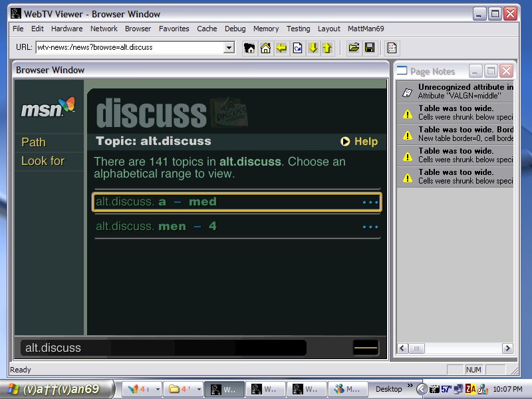Open the File menu
532x399 pixels.
pyautogui.click(x=18, y=29)
